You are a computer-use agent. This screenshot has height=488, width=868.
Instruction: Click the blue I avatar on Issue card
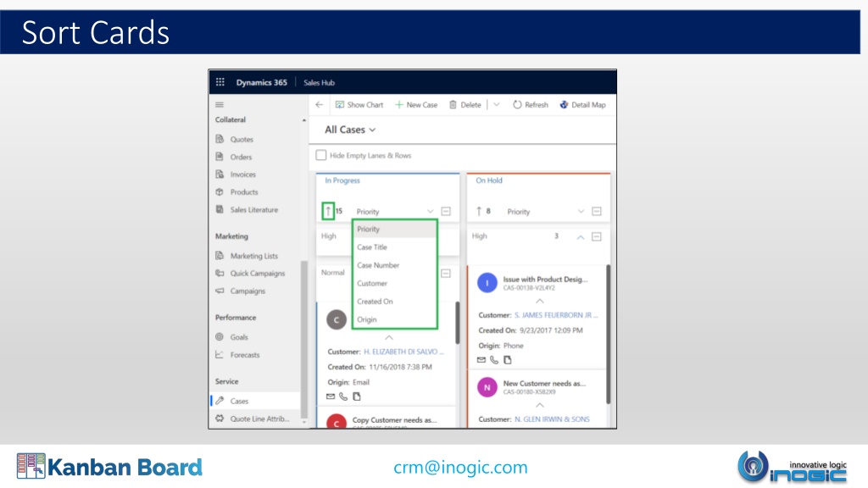(x=487, y=283)
